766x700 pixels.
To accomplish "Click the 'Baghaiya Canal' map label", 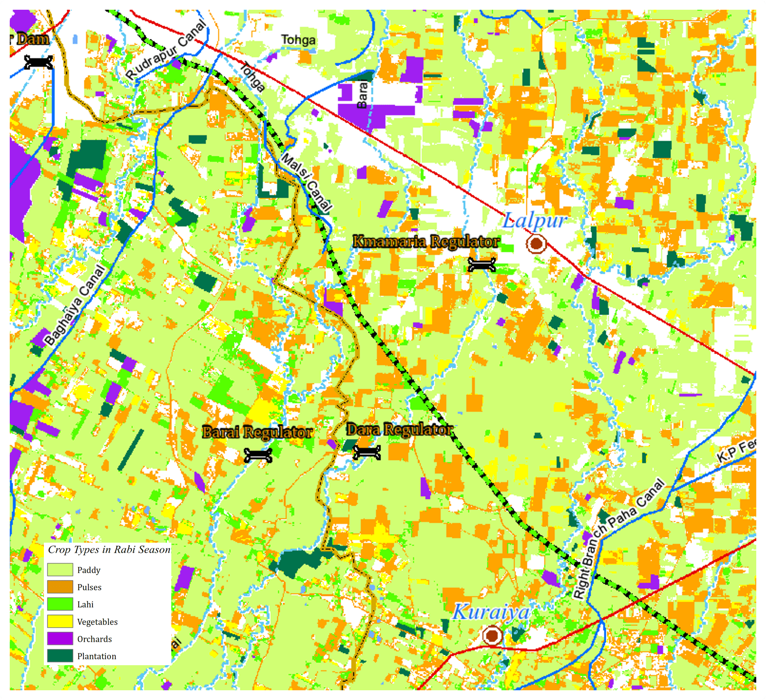I will (75, 306).
